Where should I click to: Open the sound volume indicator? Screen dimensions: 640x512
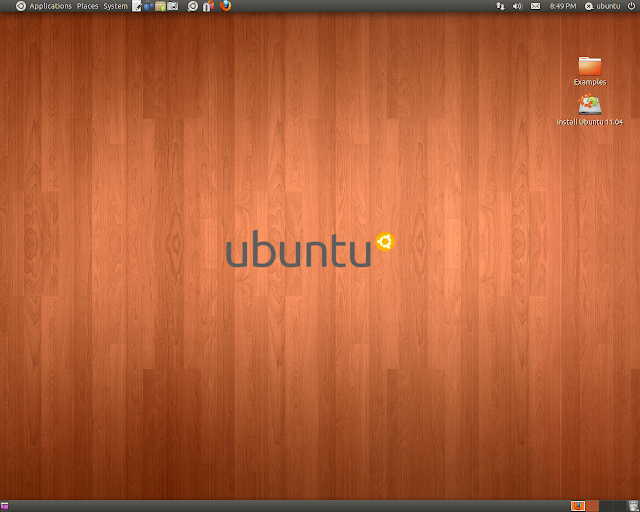518,6
